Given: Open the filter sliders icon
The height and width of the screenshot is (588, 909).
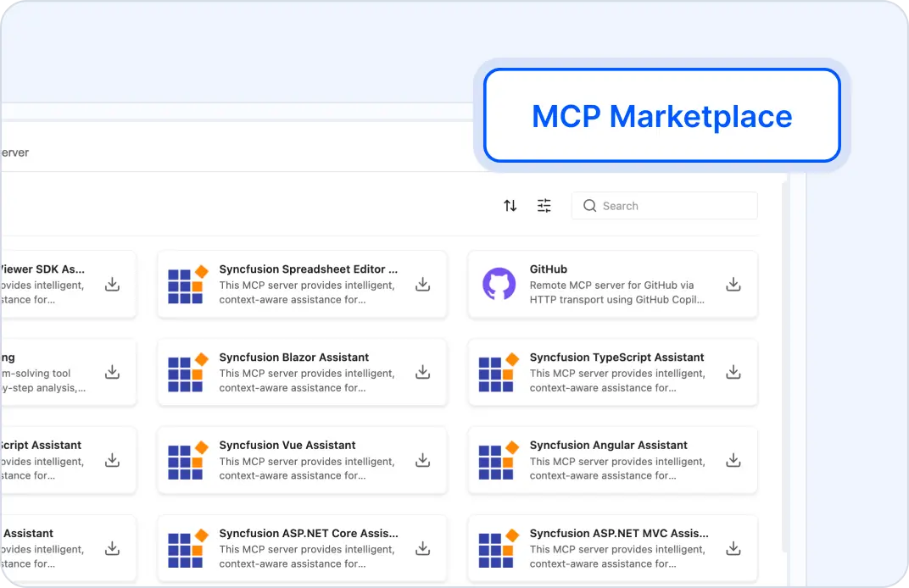Looking at the screenshot, I should [x=544, y=206].
